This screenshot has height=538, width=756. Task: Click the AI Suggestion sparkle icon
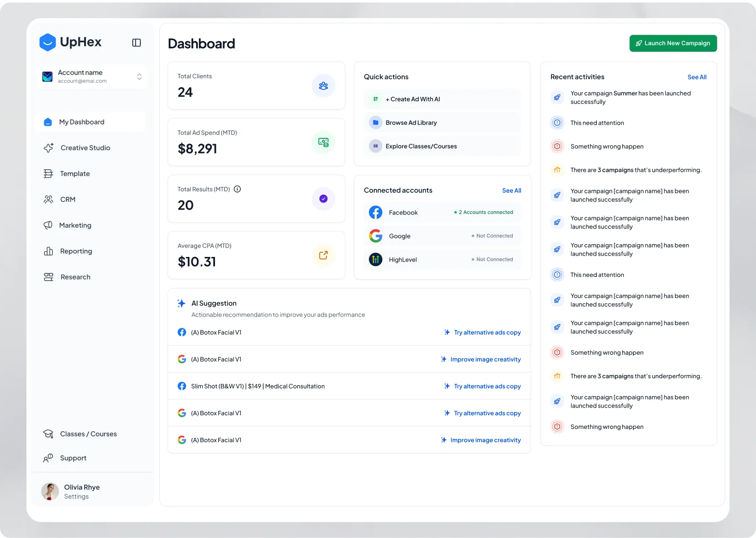(181, 303)
